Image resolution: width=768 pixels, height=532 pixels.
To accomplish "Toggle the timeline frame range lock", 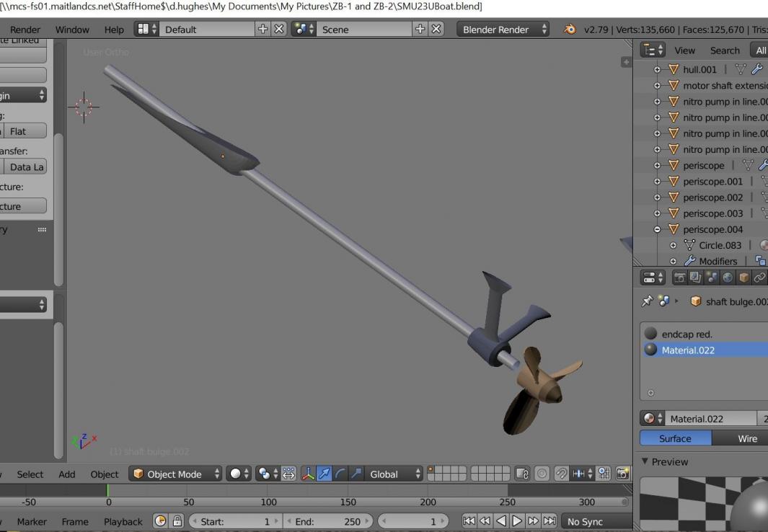I will 177,521.
